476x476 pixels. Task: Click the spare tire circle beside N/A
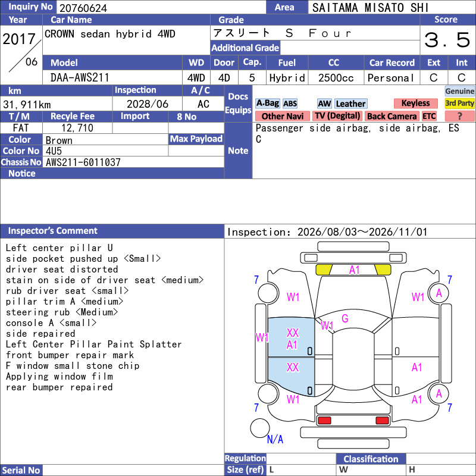point(260,428)
